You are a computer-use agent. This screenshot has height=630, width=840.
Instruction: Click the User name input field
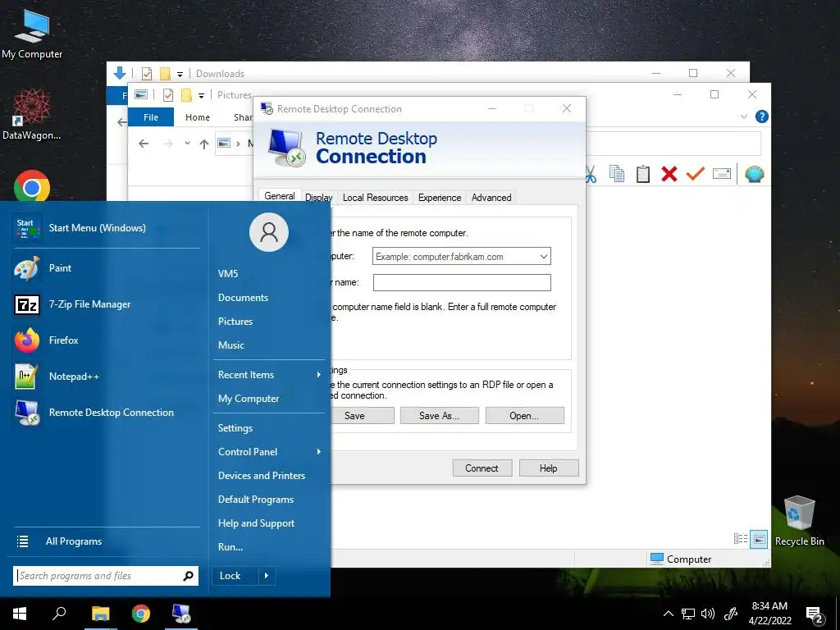pyautogui.click(x=462, y=283)
